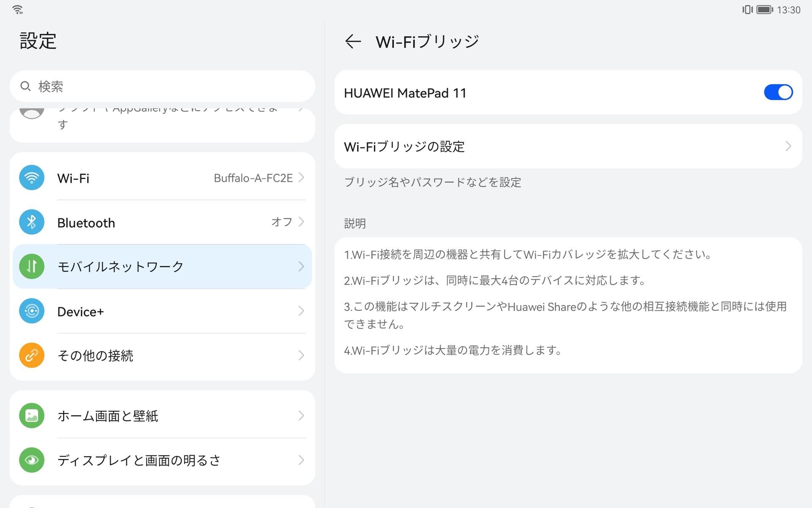Image resolution: width=812 pixels, height=508 pixels.
Task: Turn off the HUAWEI MatePad 11 bridge toggle
Action: click(778, 92)
